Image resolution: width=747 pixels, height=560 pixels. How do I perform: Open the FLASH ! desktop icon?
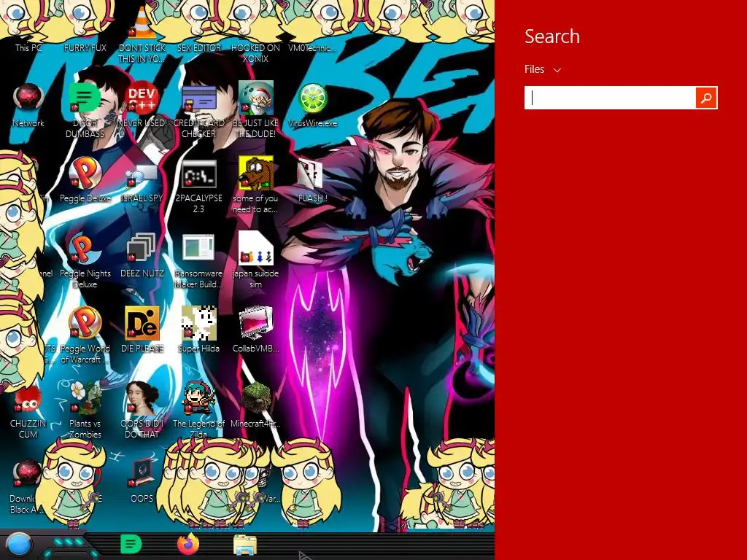[312, 181]
